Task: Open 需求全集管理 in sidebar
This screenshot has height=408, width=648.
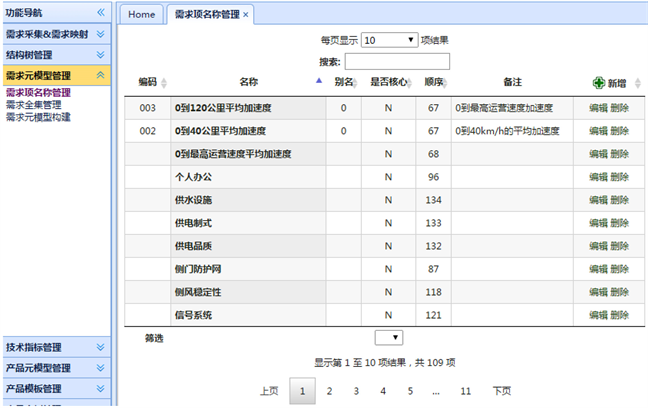Action: 33,104
